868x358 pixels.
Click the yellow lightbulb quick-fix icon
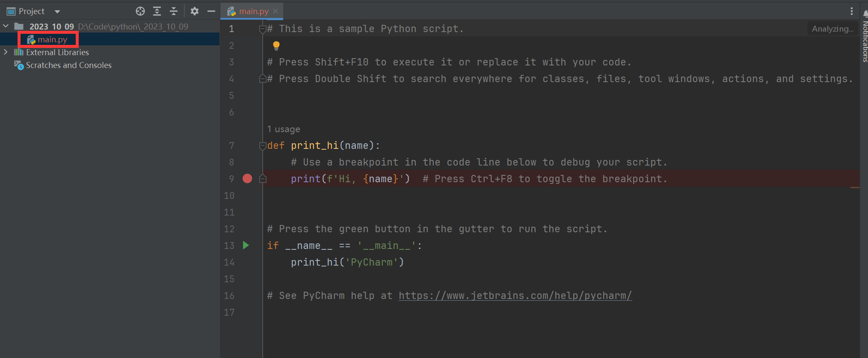pyautogui.click(x=276, y=45)
